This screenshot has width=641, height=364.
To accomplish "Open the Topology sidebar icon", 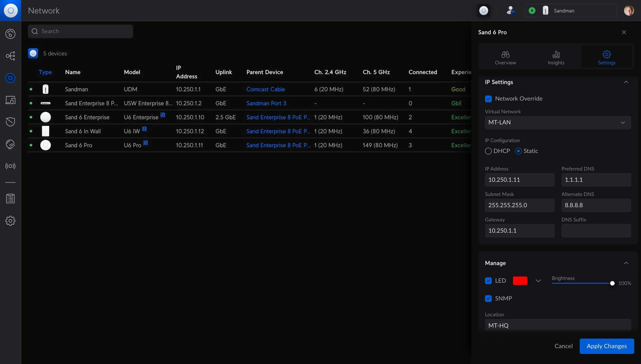I will pyautogui.click(x=10, y=56).
